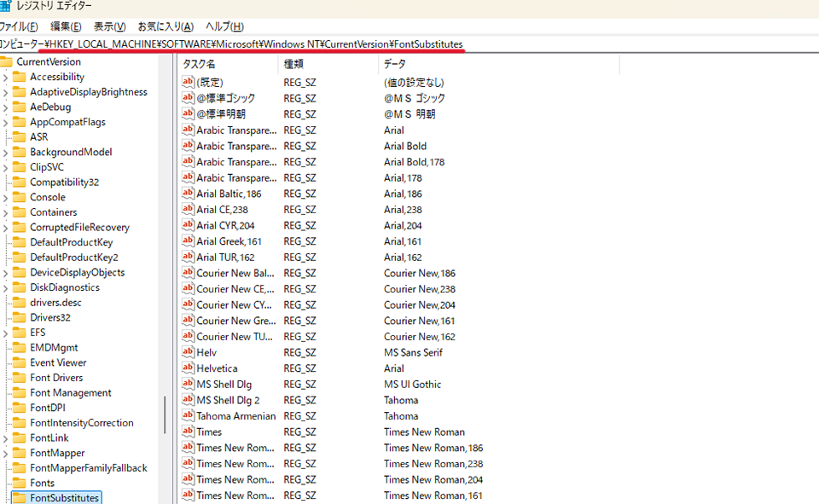The height and width of the screenshot is (504, 819).
Task: Click the registry path address bar
Action: coord(409,44)
